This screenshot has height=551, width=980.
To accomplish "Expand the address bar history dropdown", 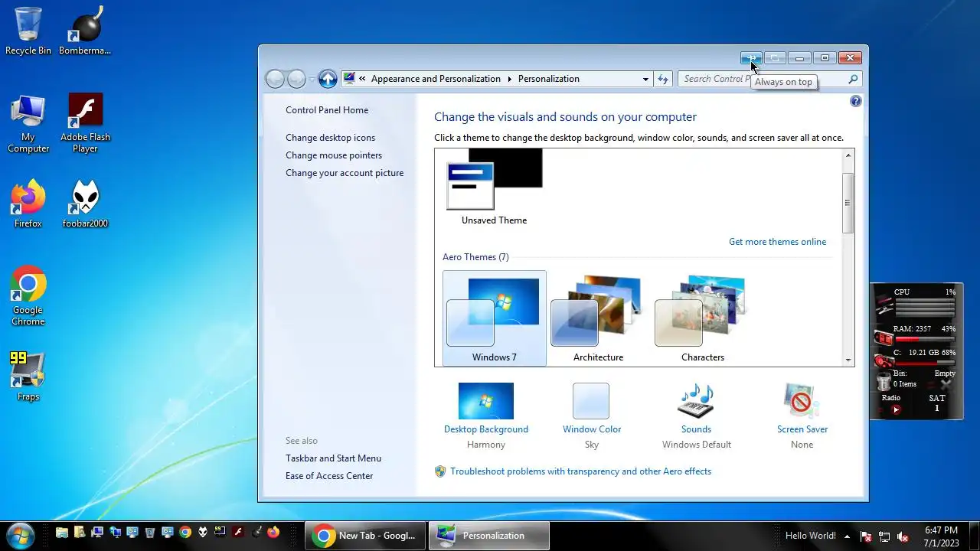I will [645, 79].
